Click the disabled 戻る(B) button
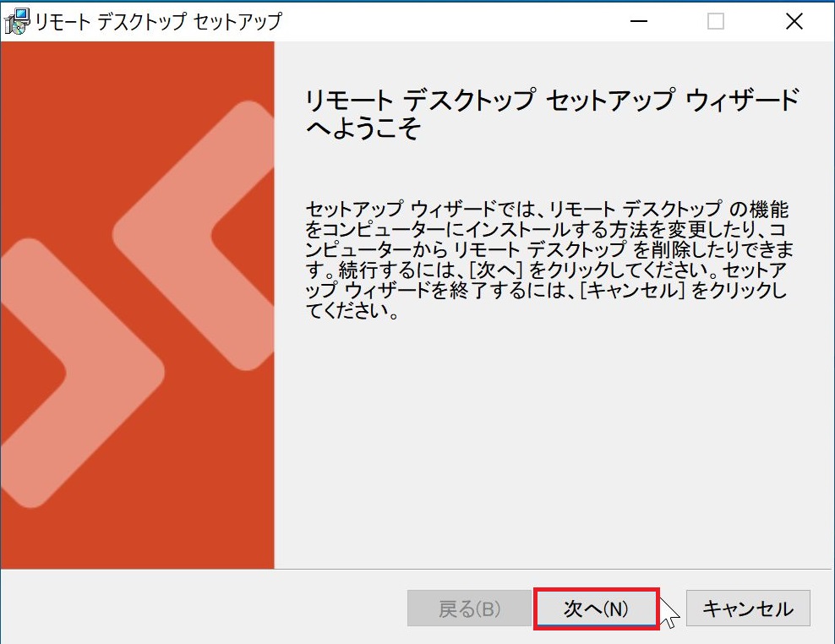 pos(469,608)
